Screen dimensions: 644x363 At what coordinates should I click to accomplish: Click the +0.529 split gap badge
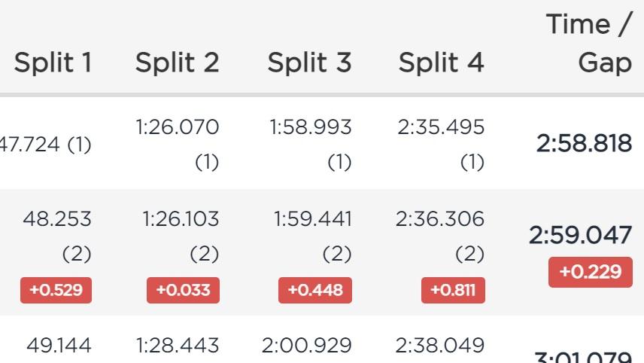[56, 290]
